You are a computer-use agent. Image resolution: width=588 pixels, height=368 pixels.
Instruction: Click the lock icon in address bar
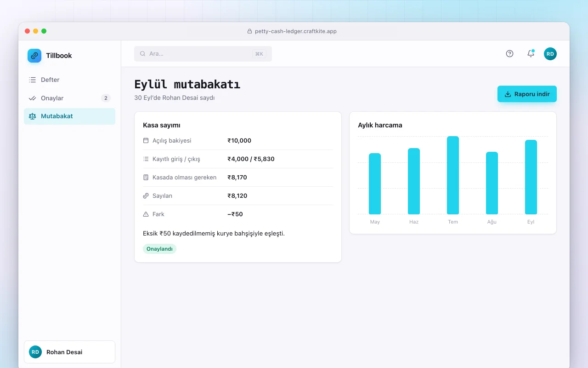[x=250, y=31]
